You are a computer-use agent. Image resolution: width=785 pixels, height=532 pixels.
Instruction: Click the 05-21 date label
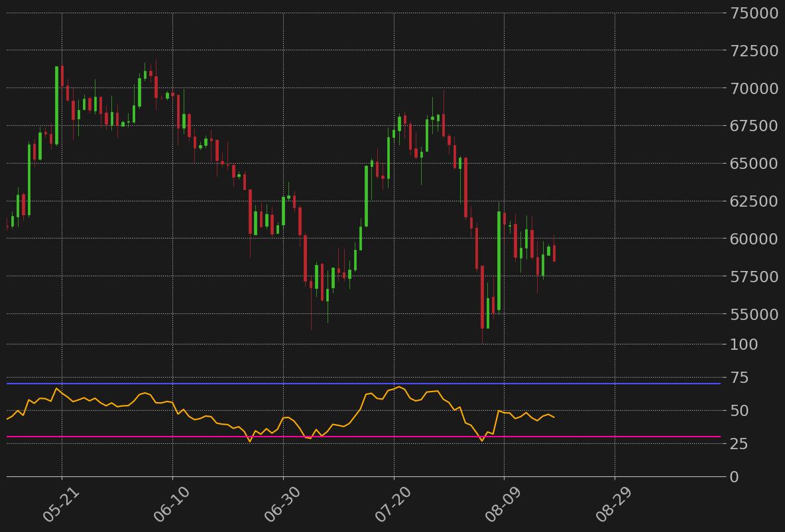(x=61, y=504)
